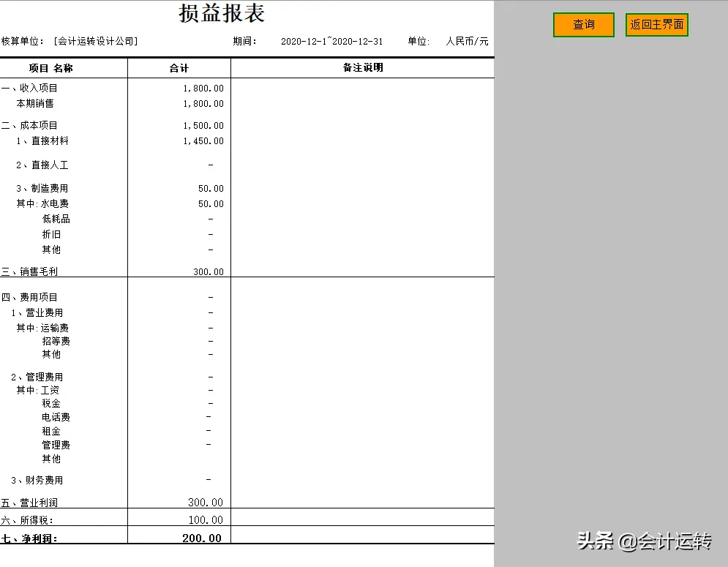Click the 查询 query button
The width and height of the screenshot is (728, 567).
pyautogui.click(x=583, y=25)
